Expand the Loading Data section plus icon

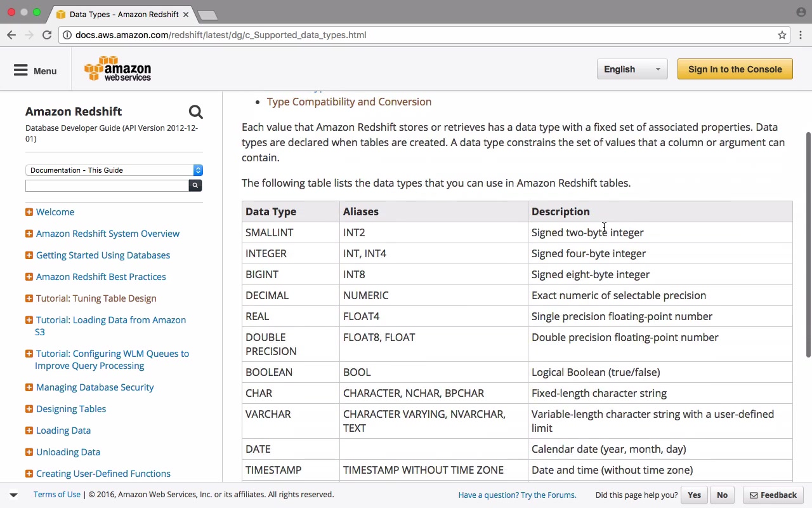coord(29,431)
